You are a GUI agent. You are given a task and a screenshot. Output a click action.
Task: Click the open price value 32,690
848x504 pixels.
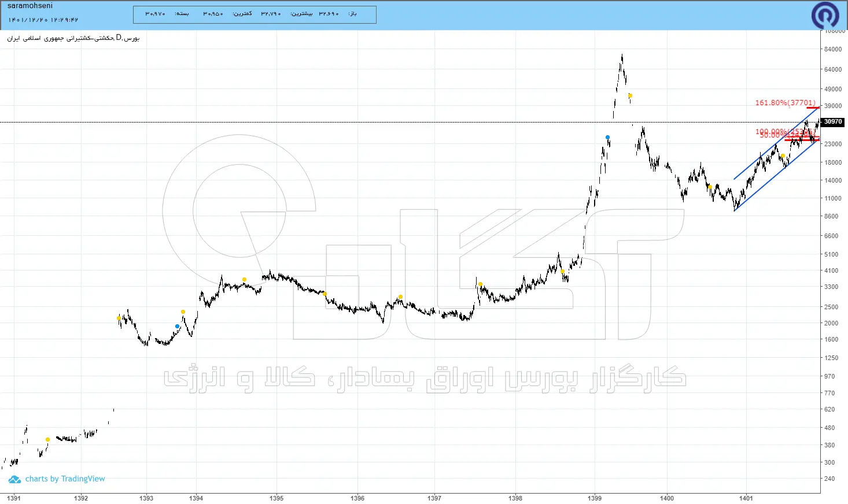point(329,14)
